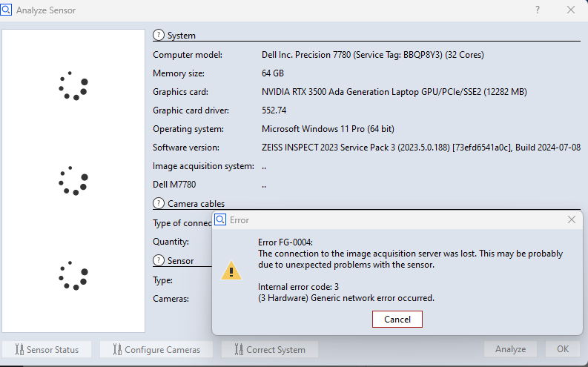
Task: Click the top loading spinner
Action: pyautogui.click(x=73, y=86)
